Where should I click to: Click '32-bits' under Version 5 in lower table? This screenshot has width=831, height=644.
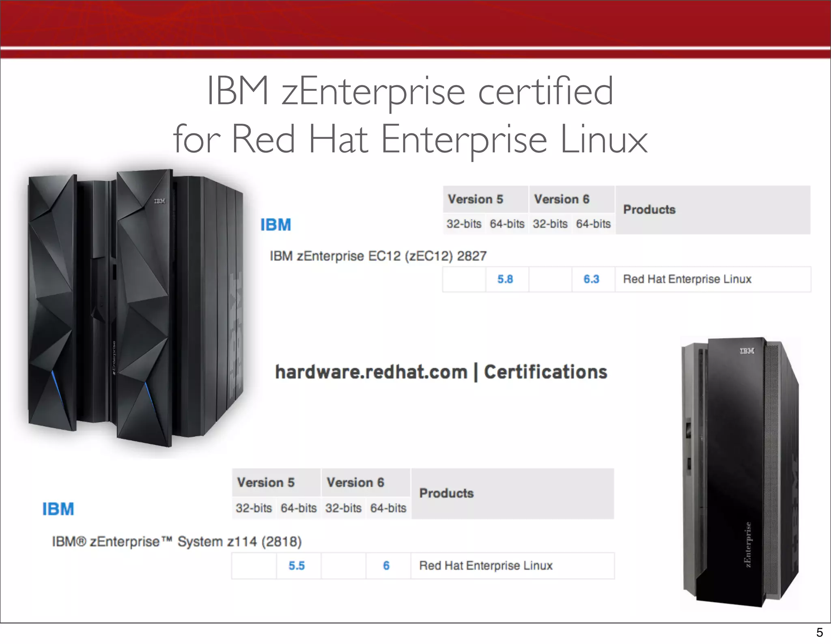click(254, 508)
